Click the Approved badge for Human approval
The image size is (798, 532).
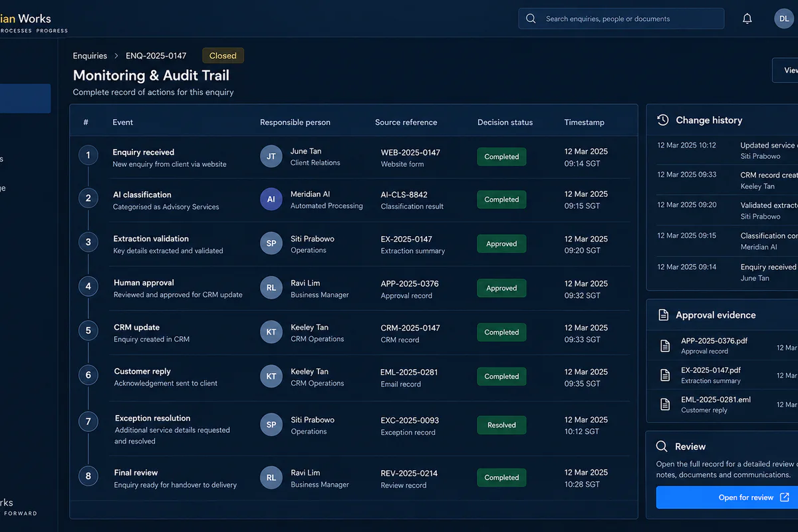pos(501,289)
